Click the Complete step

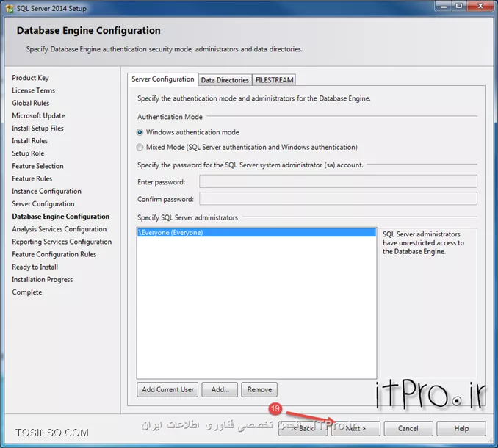(x=27, y=292)
